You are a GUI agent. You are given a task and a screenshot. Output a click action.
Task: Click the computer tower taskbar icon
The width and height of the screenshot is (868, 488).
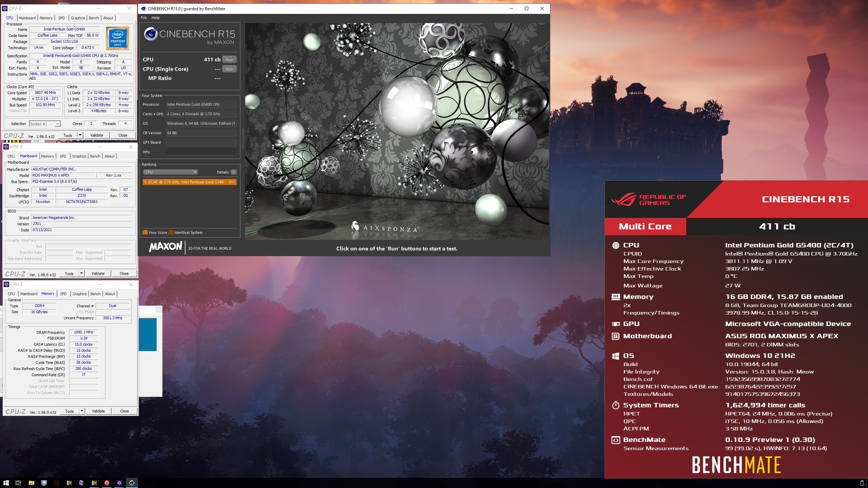pyautogui.click(x=81, y=483)
